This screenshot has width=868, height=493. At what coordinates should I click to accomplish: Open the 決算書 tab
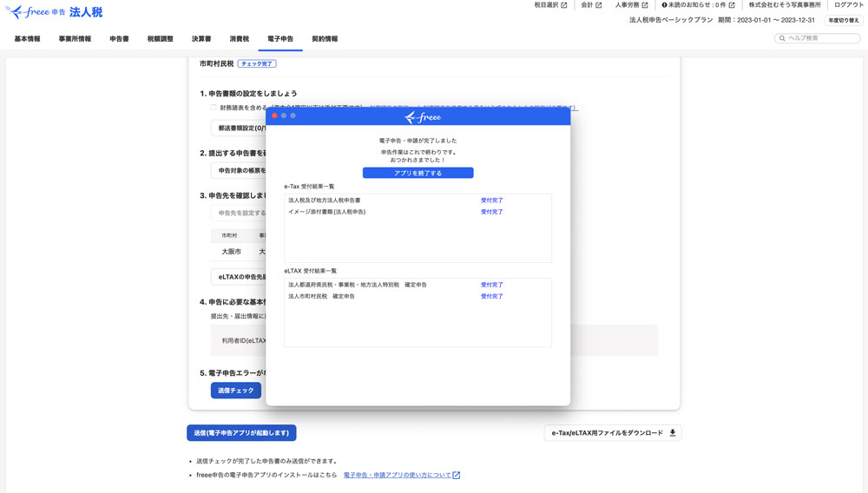coord(201,39)
